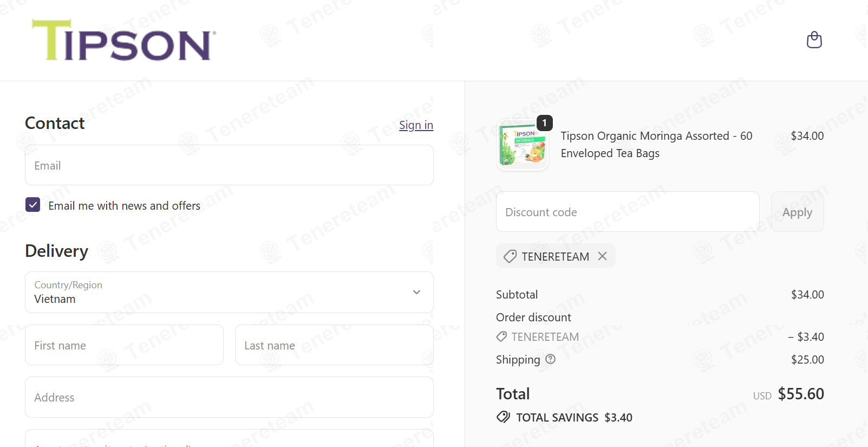868x447 pixels.
Task: Click the TOTAL SAVINGS $3.40 text
Action: [574, 418]
